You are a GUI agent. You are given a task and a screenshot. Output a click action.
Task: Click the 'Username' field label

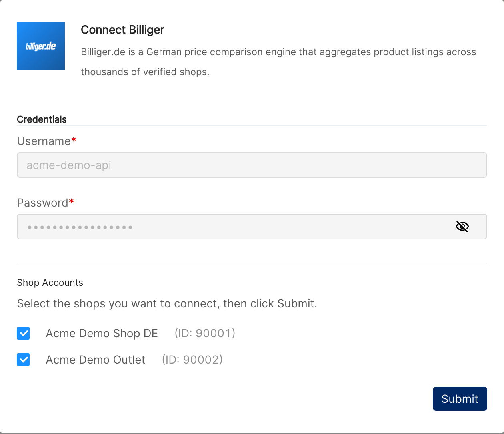(x=46, y=141)
